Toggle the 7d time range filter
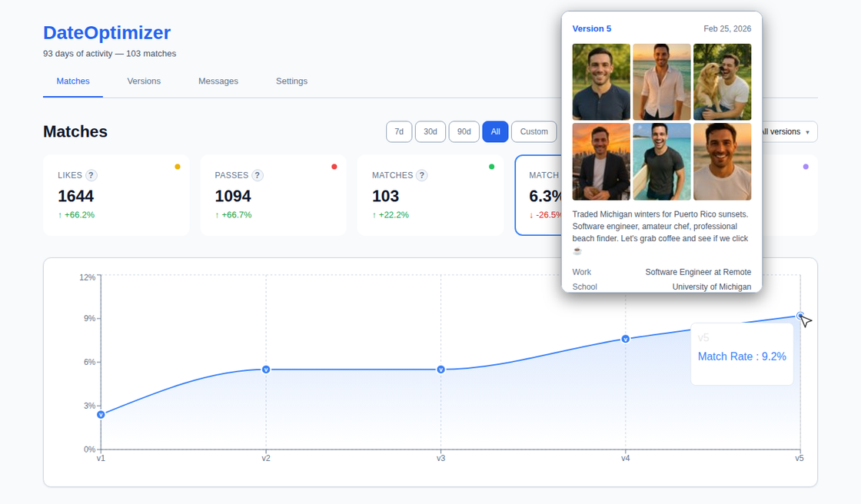The width and height of the screenshot is (861, 504). [x=399, y=131]
